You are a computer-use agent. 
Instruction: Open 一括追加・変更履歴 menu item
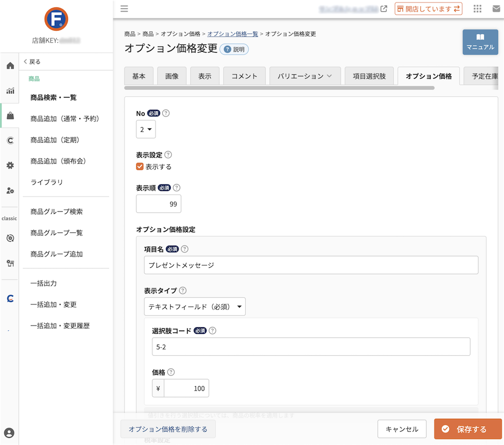pos(60,326)
